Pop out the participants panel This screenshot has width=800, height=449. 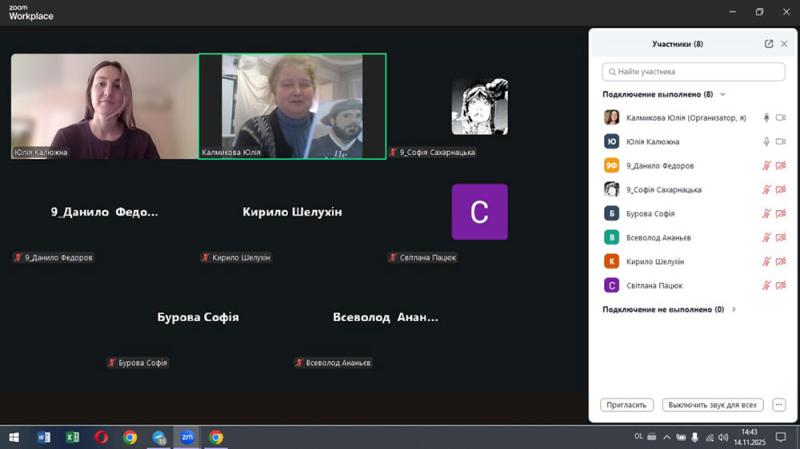769,44
